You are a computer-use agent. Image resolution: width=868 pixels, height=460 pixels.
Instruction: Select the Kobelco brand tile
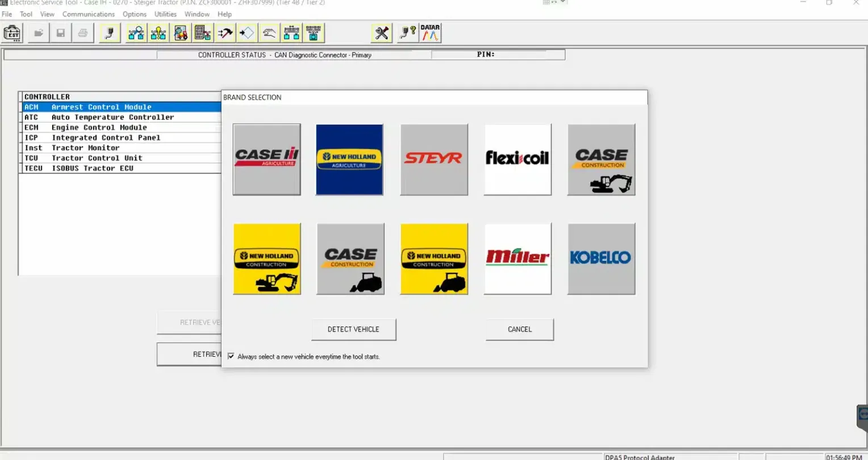coord(601,259)
